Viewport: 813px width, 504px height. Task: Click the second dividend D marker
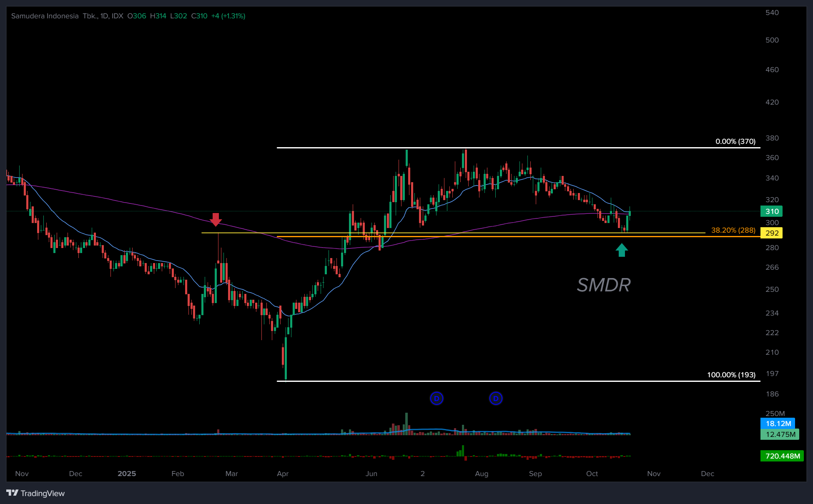coord(496,399)
